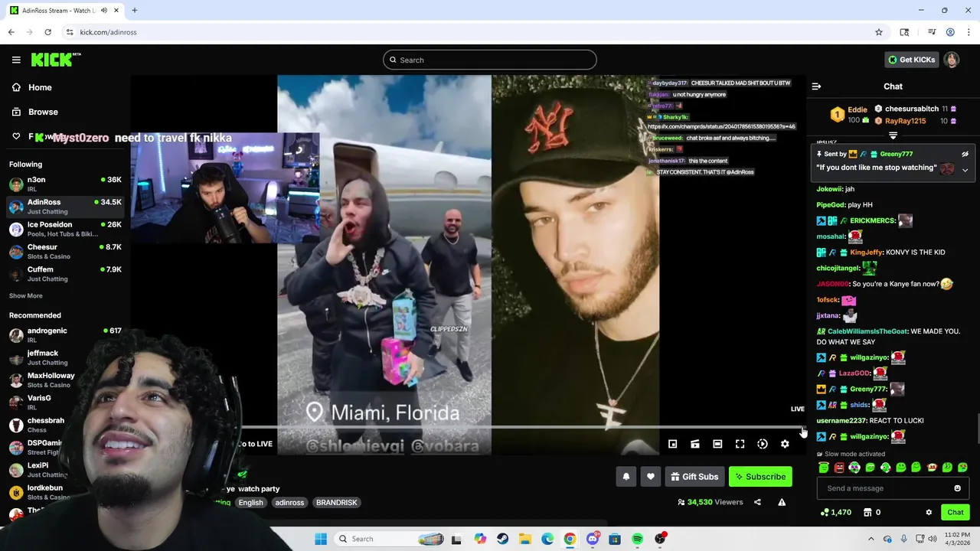Open Windows Start menu
The height and width of the screenshot is (551, 980).
click(x=321, y=539)
